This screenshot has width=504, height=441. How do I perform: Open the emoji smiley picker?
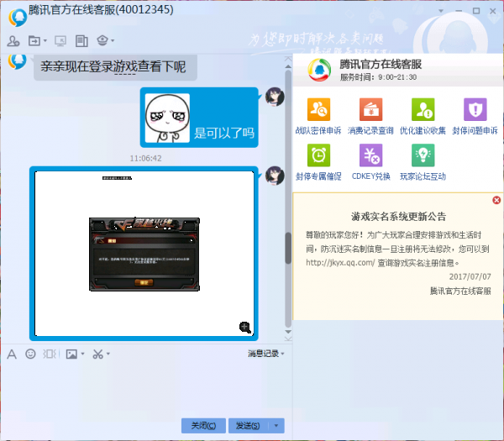(30, 354)
